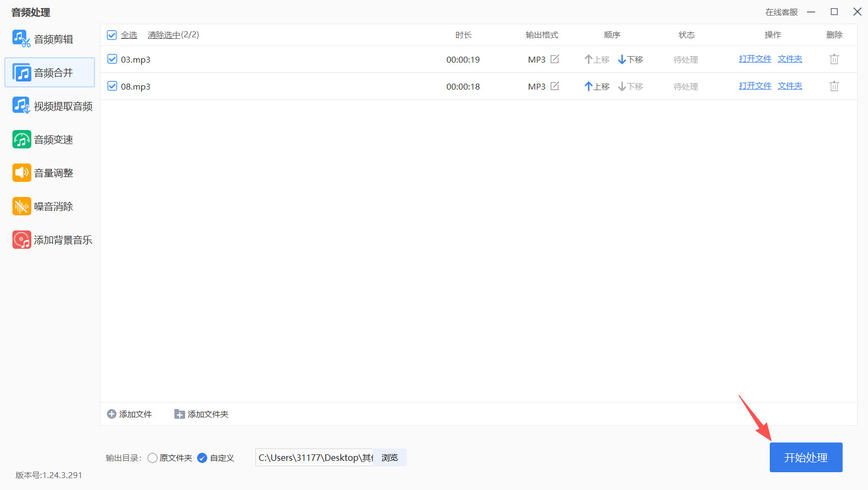Uncheck the 03.mp3 row checkbox
Screen dimensions: 868x490
coord(112,59)
